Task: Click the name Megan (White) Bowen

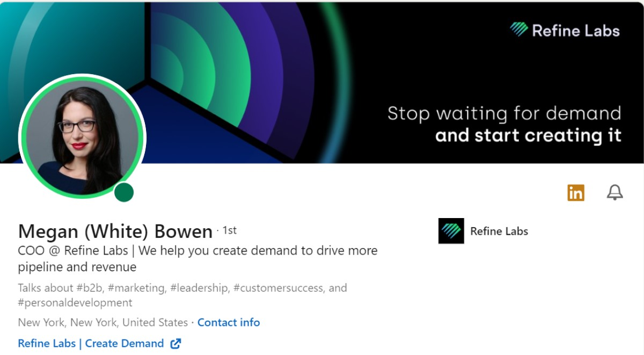Action: click(x=115, y=231)
